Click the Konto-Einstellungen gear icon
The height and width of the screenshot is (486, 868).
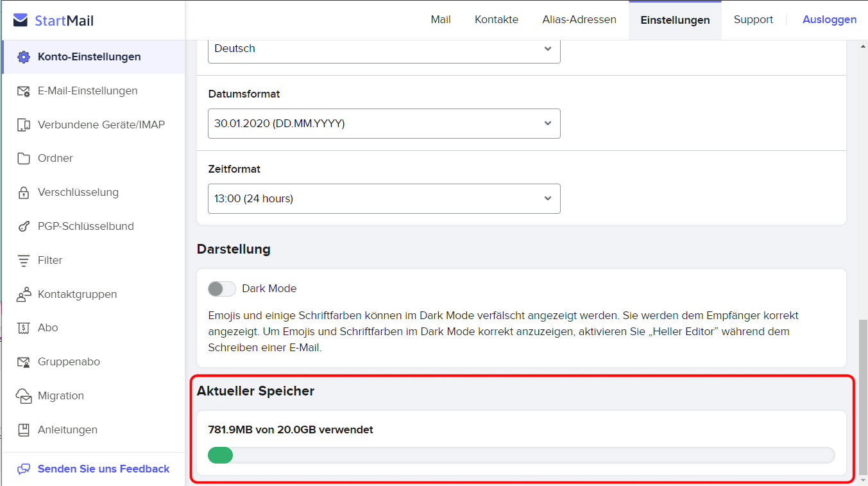[24, 57]
